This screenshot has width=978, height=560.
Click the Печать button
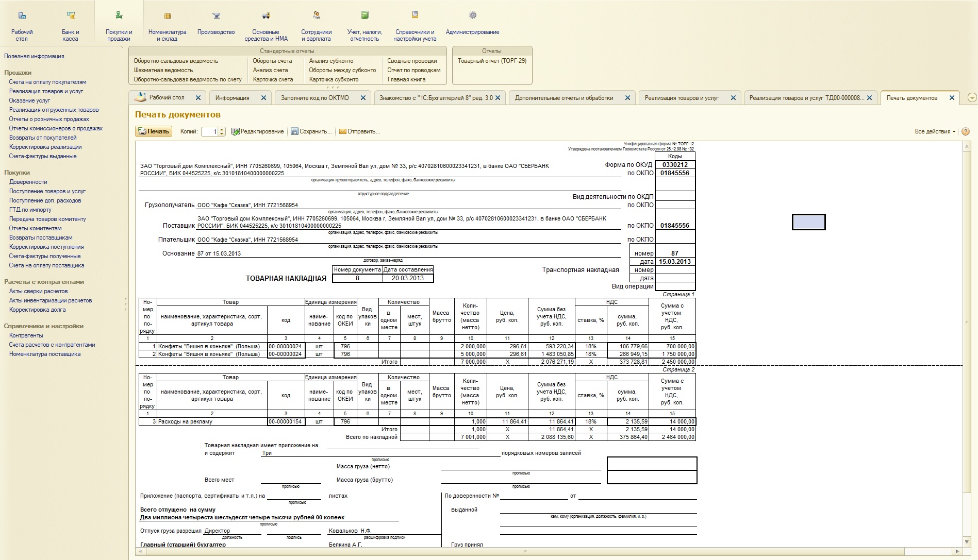pos(154,131)
